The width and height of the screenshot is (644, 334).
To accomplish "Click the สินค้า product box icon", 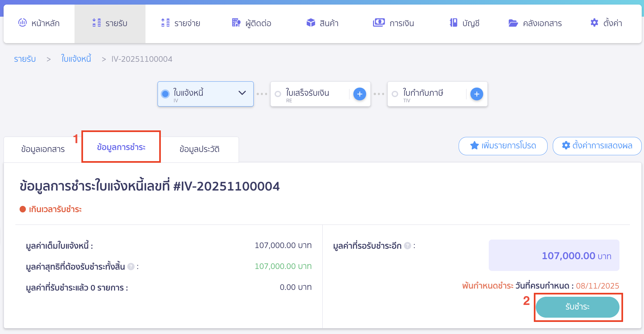I will (x=311, y=23).
